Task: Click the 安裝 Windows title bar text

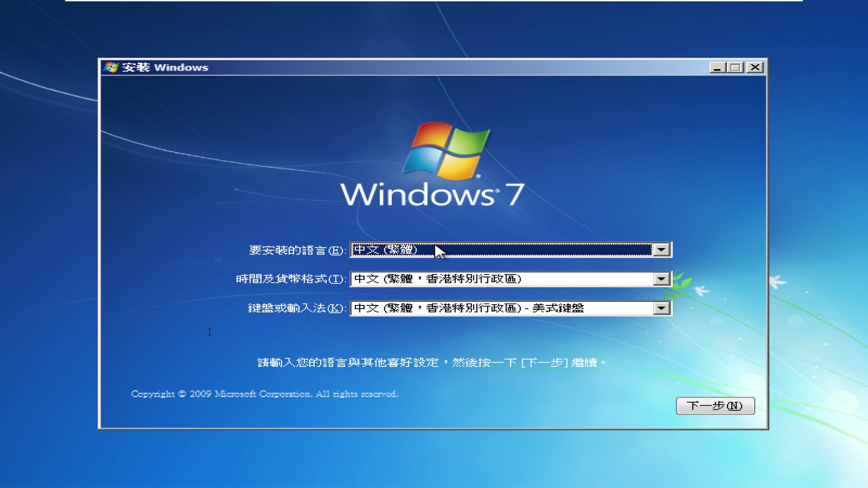Action: (x=165, y=67)
